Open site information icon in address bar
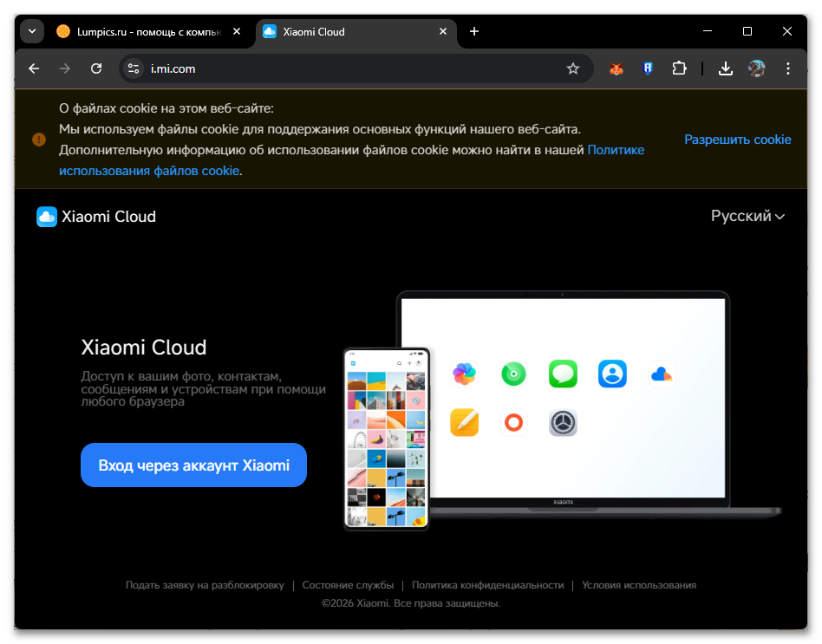 134,68
